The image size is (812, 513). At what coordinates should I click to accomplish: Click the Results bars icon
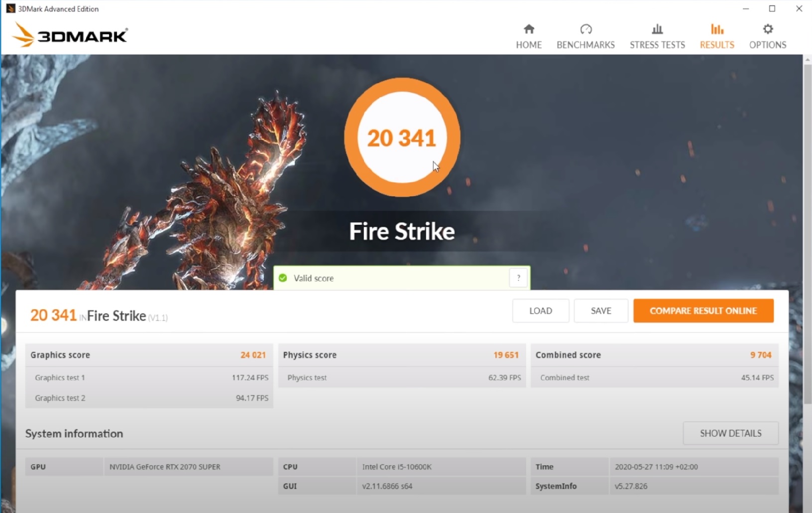click(x=717, y=29)
